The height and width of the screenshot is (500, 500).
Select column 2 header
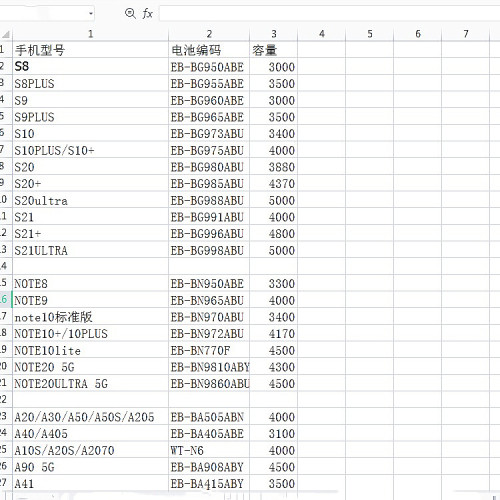pos(209,34)
